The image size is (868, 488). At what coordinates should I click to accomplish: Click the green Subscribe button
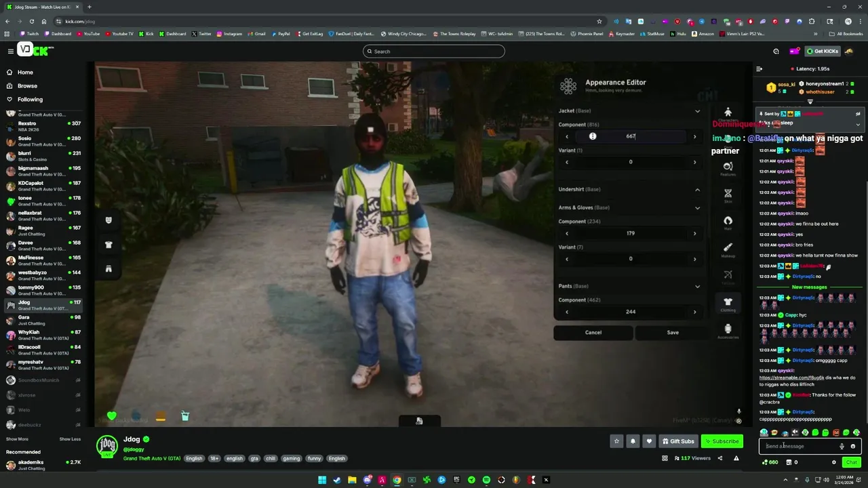pyautogui.click(x=722, y=441)
